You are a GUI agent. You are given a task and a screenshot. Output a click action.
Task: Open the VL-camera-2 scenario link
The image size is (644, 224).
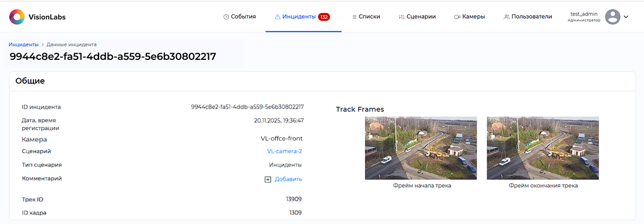(x=284, y=151)
